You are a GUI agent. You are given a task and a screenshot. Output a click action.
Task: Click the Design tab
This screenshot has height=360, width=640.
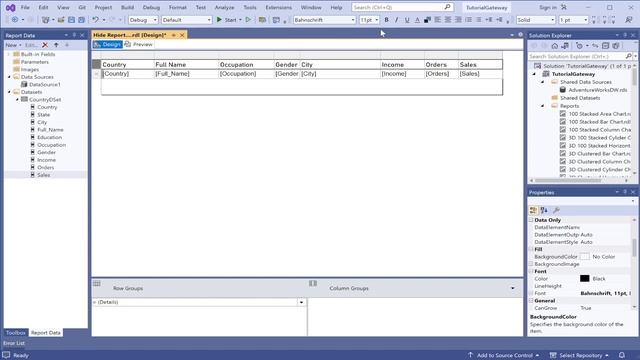(108, 44)
